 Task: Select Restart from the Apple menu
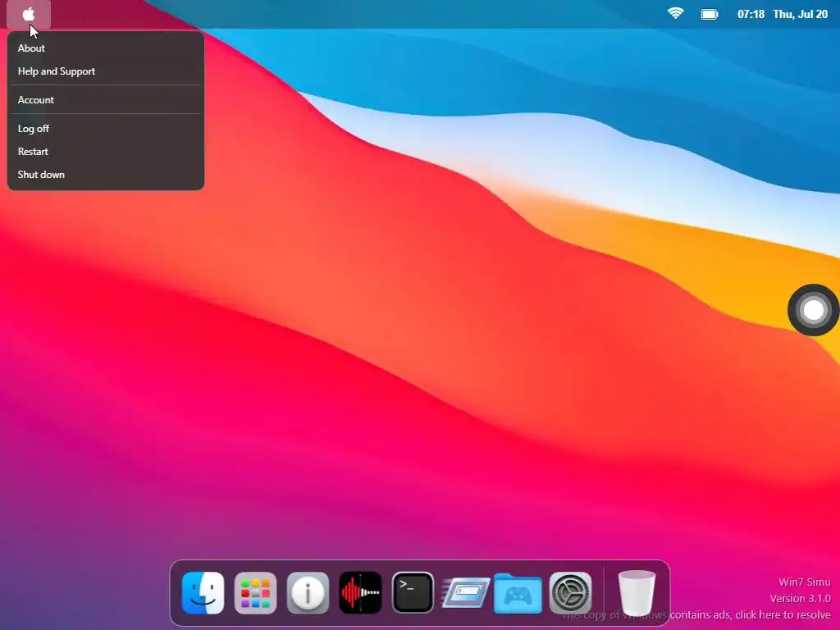106,152
